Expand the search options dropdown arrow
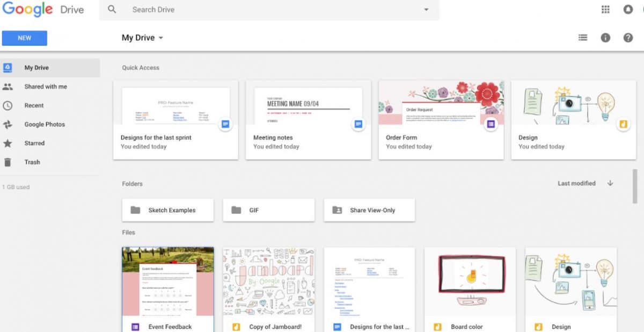 click(x=426, y=10)
